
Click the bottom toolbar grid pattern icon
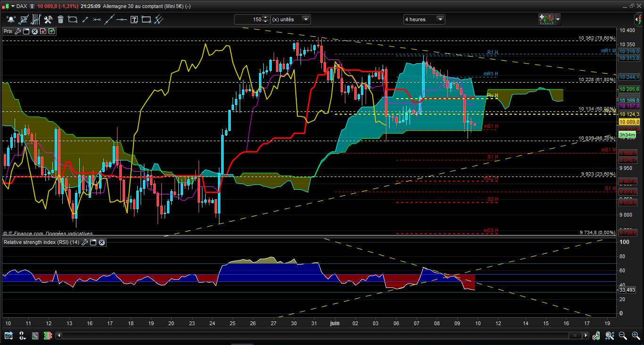click(x=34, y=336)
